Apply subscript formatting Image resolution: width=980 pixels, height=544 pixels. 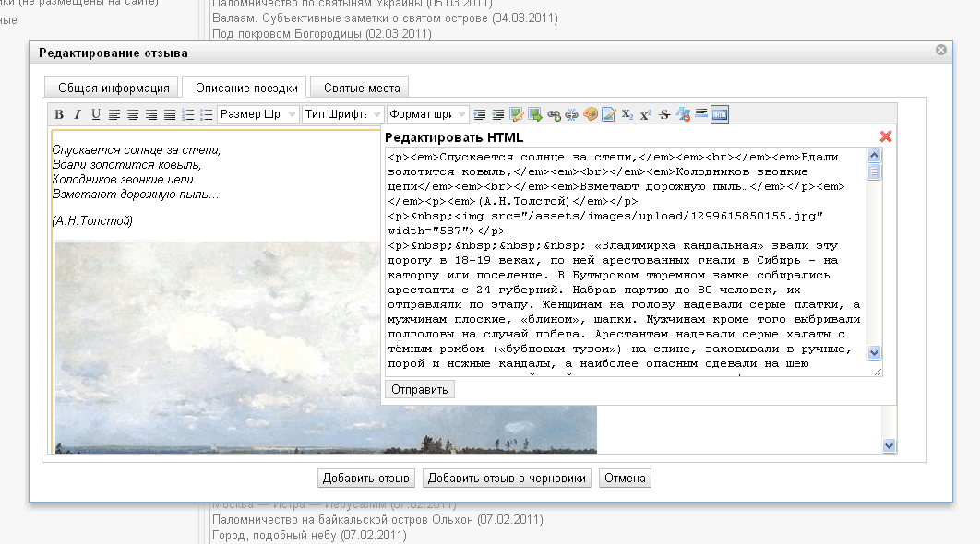coord(627,115)
